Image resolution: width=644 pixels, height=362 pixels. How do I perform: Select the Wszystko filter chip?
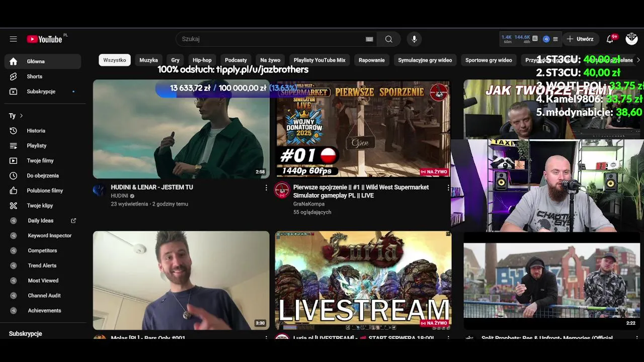(x=115, y=60)
